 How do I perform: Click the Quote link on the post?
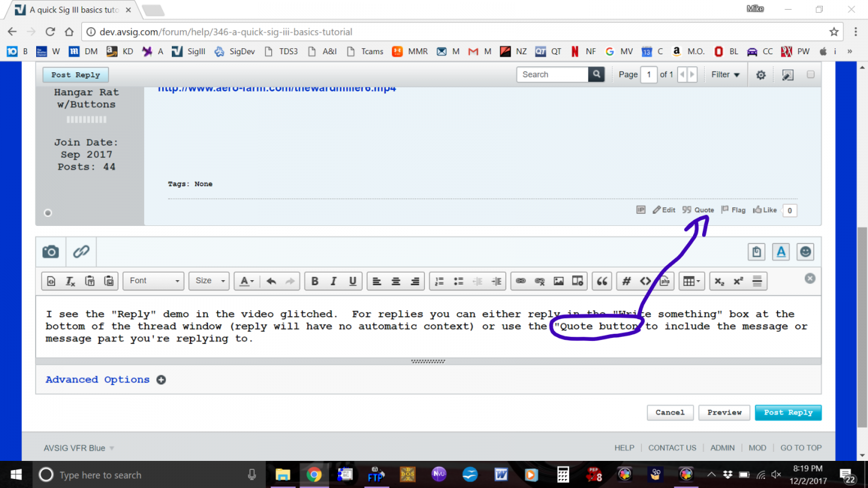pos(699,210)
